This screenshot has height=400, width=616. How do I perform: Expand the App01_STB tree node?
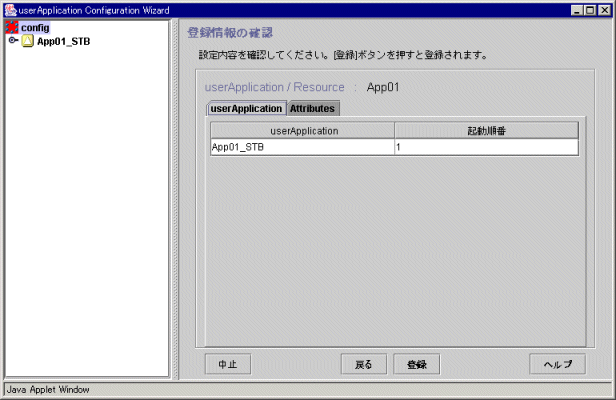pyautogui.click(x=13, y=40)
